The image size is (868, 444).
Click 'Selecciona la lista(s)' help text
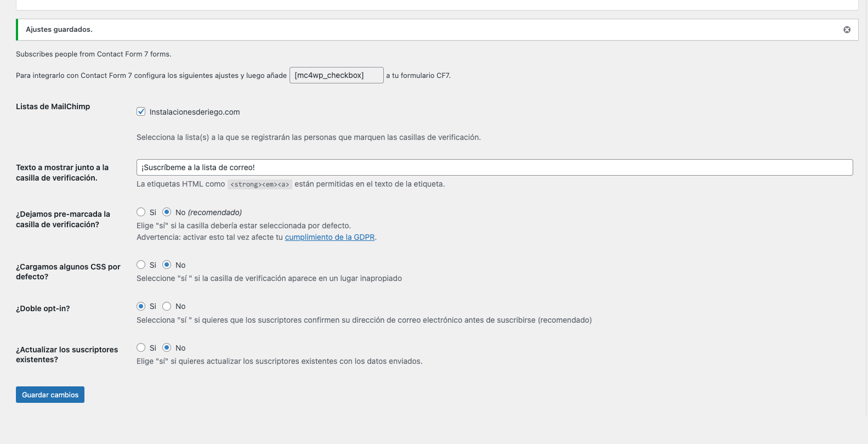tap(309, 137)
